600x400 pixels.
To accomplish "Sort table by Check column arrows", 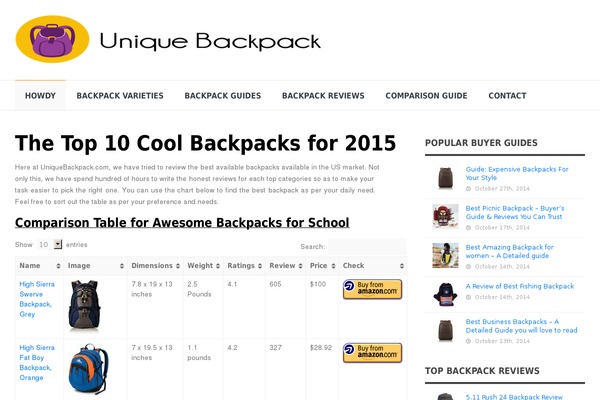I will (x=402, y=266).
